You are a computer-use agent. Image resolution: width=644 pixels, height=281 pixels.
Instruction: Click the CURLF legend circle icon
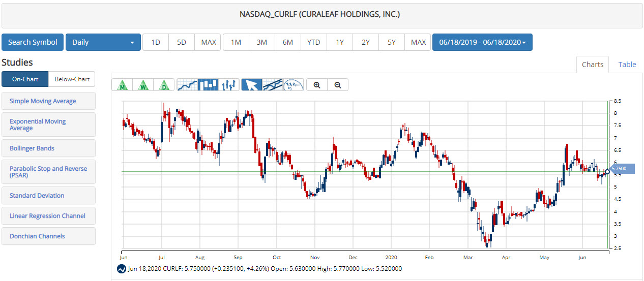click(121, 269)
